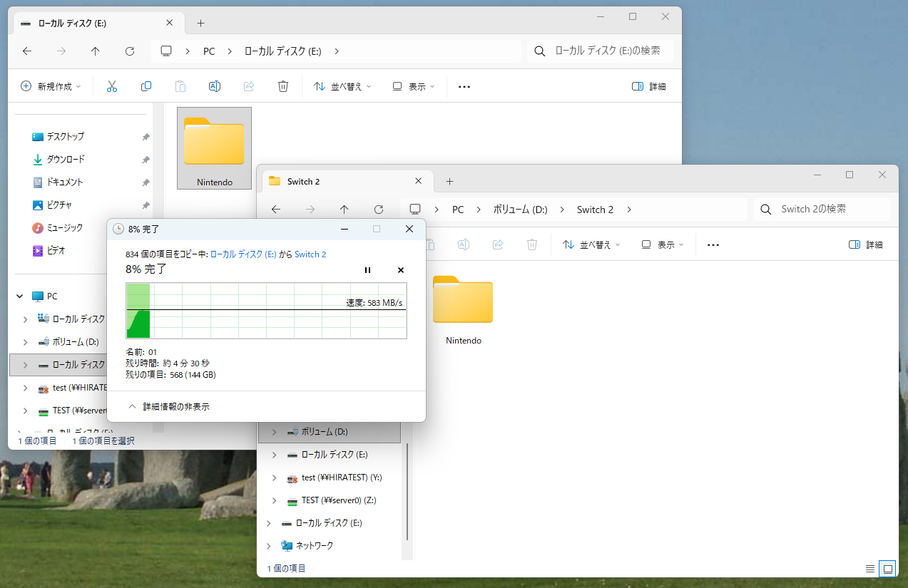Close the ローカル ディスク (E:) tab
The image size is (908, 588).
point(169,23)
